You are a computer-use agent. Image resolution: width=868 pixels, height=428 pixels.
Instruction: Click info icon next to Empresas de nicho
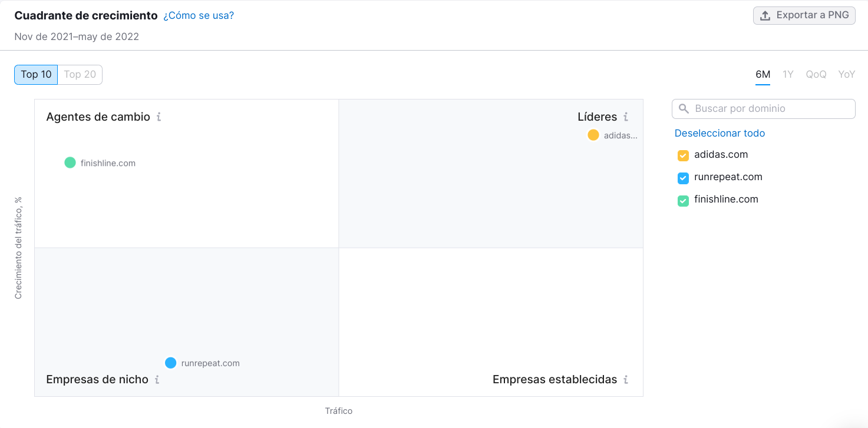click(157, 380)
